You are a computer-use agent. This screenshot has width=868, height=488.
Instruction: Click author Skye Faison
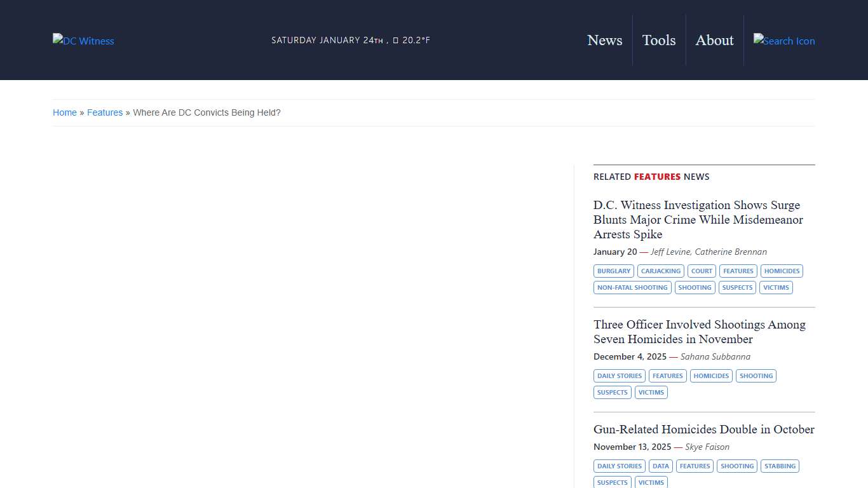click(x=707, y=447)
